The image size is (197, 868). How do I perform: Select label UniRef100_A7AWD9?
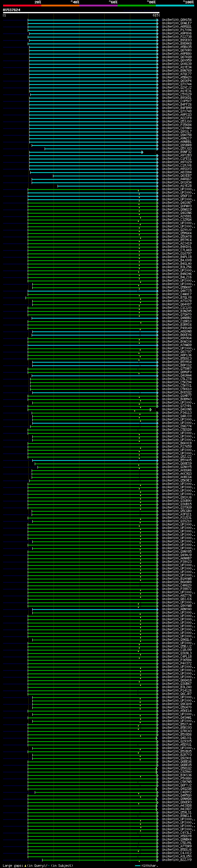click(x=177, y=345)
